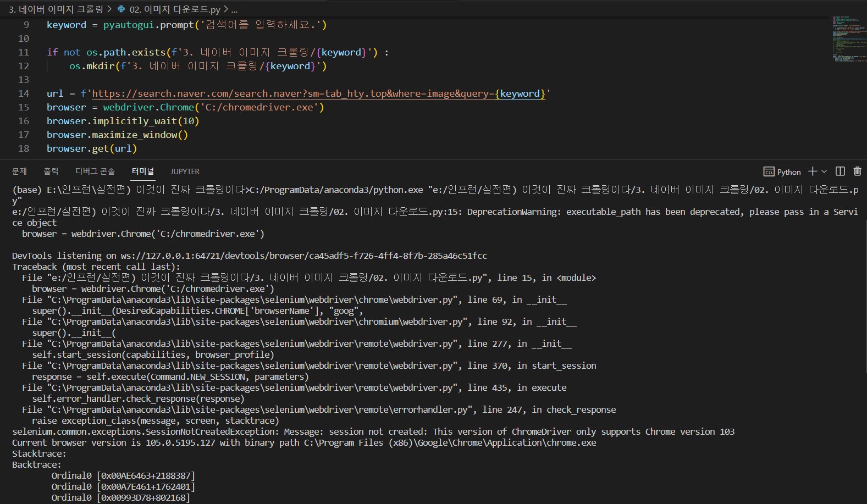Click remote\webdriver.py line 435 traceback path
The image size is (867, 504).
click(x=294, y=387)
